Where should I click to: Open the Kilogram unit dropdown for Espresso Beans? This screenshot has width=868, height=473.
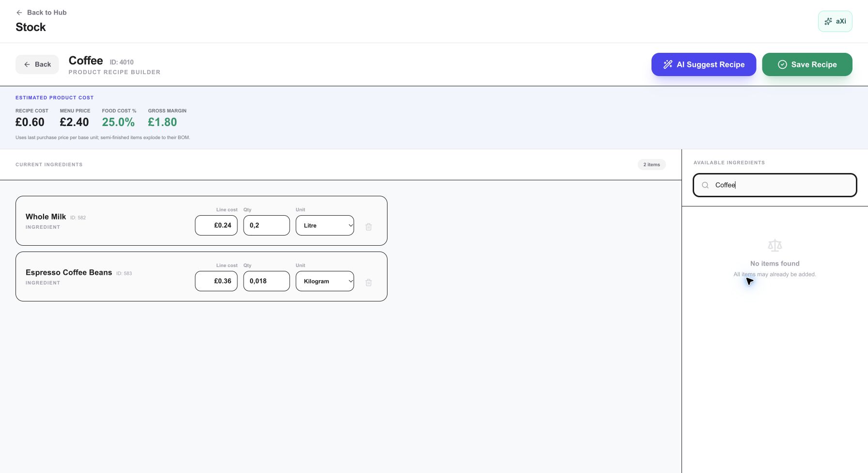325,281
